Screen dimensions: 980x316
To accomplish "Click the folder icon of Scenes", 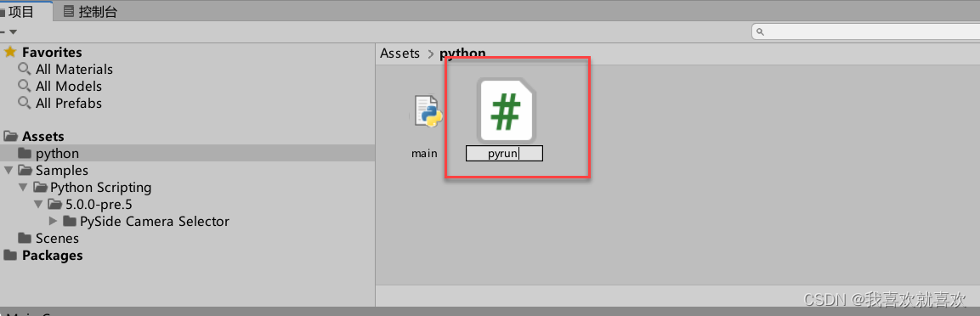I will (x=25, y=238).
